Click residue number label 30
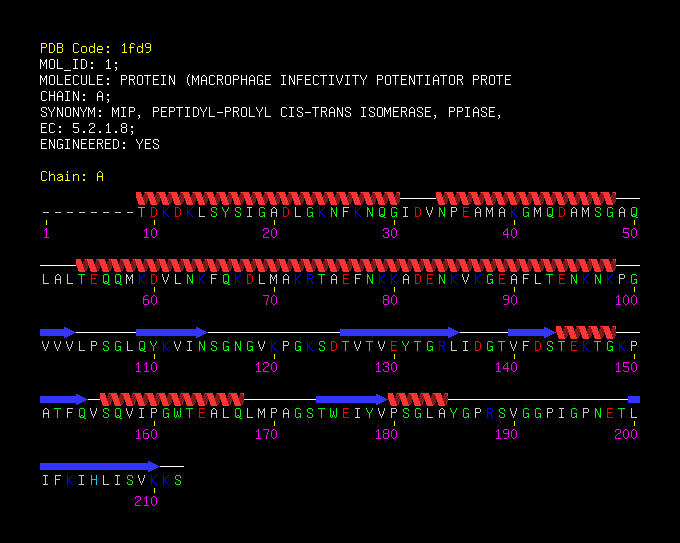 pos(390,233)
